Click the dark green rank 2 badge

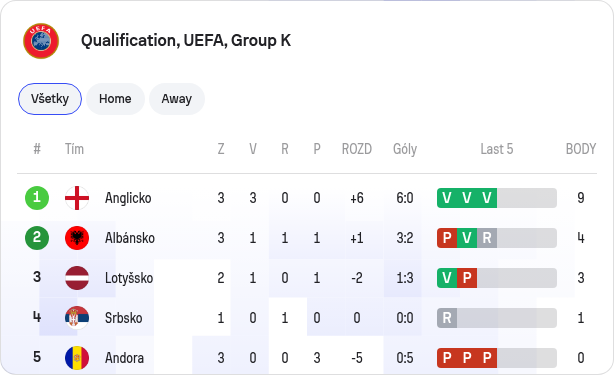pyautogui.click(x=37, y=238)
